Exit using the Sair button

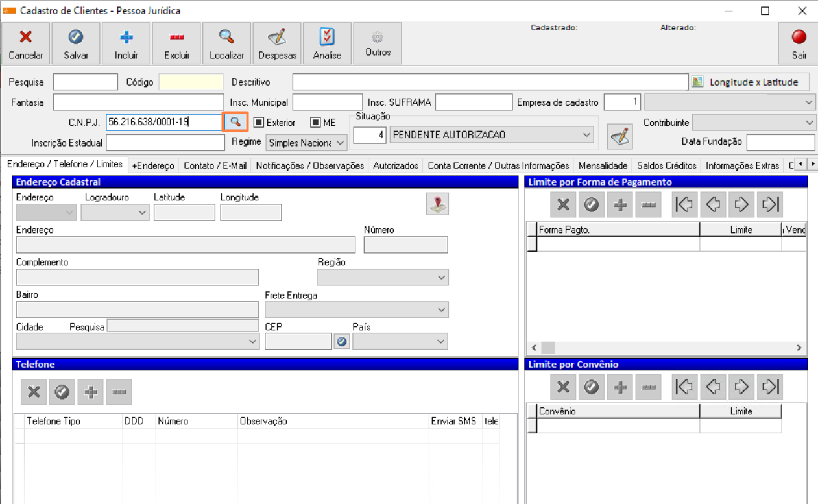coord(799,43)
